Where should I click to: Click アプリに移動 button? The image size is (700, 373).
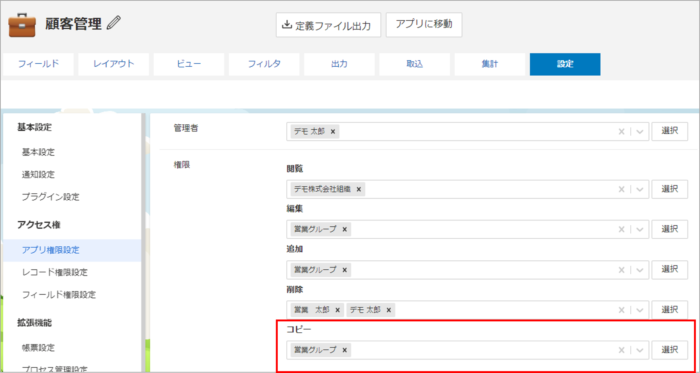[424, 25]
